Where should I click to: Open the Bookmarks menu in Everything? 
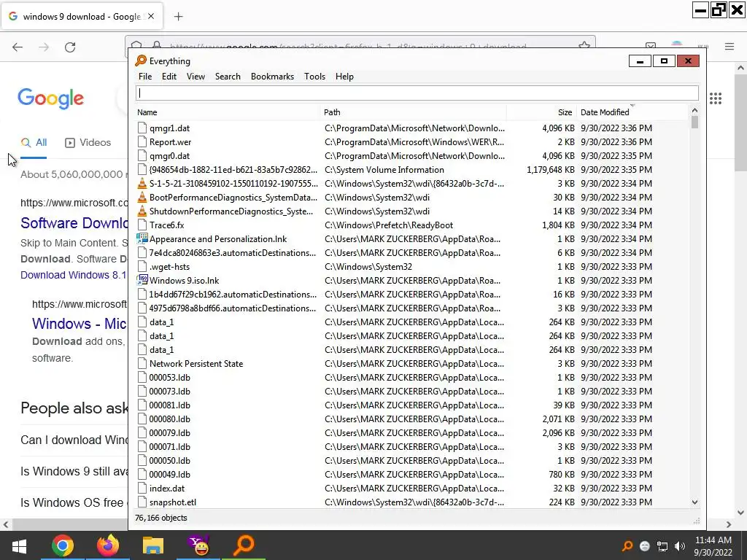pos(272,77)
